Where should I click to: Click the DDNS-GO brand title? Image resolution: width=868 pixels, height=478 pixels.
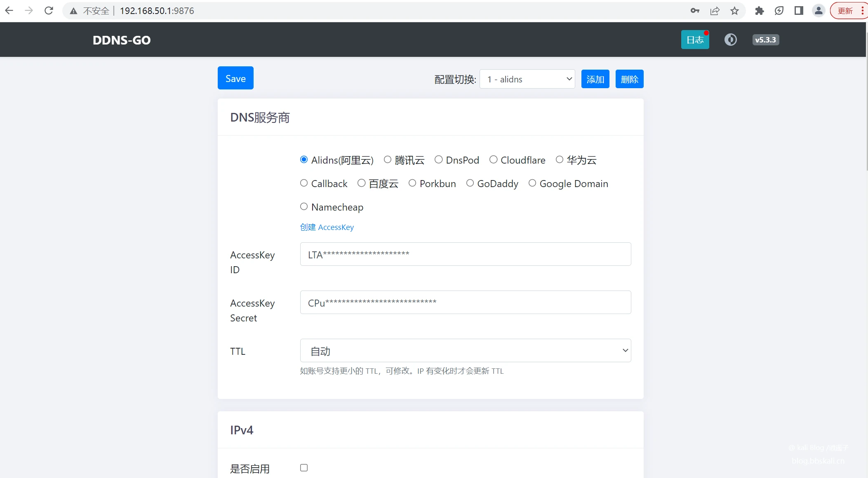pyautogui.click(x=122, y=40)
